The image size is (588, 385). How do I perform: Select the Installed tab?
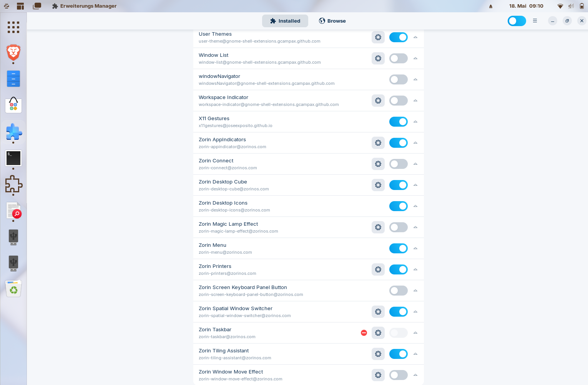[285, 21]
